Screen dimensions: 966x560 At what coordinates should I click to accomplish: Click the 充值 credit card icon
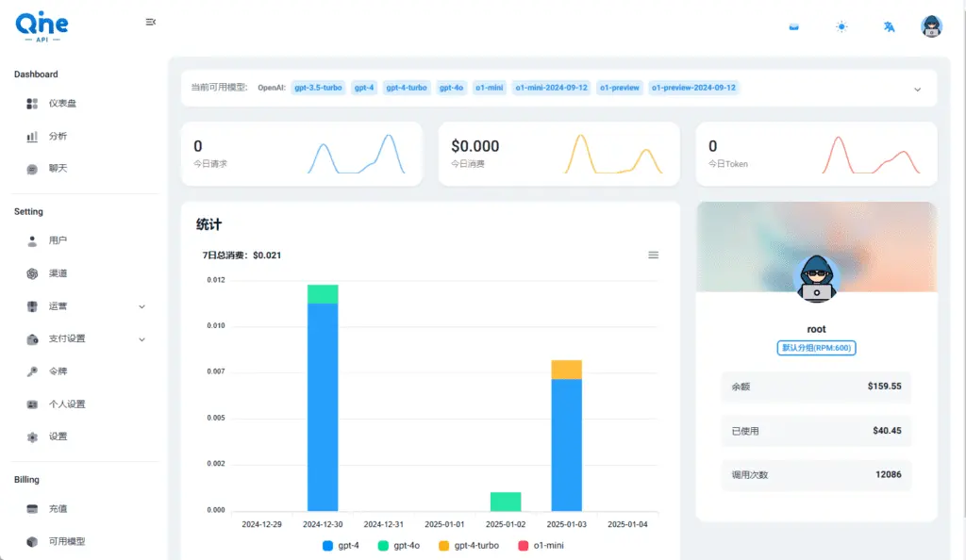[32, 509]
